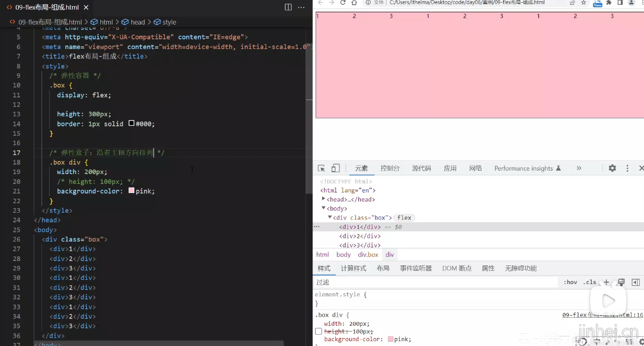The image size is (644, 346).
Task: Select the <div>2</div> node in DOM tree
Action: pos(360,236)
